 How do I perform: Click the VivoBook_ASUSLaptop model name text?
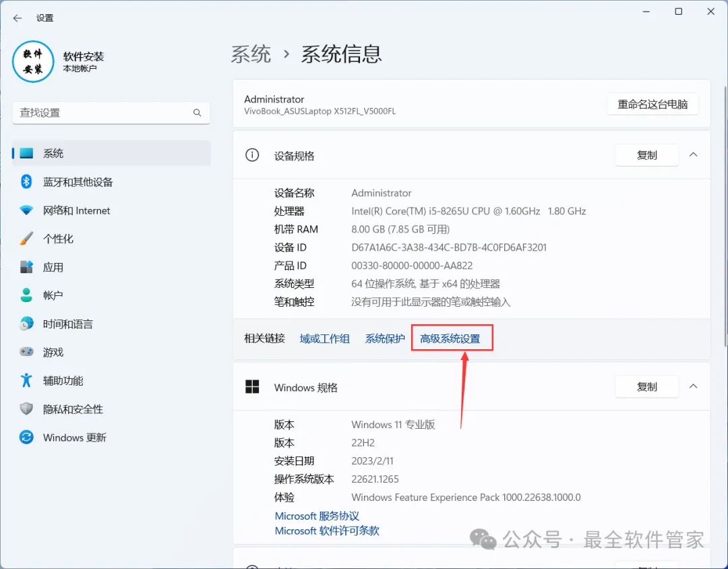coord(320,111)
